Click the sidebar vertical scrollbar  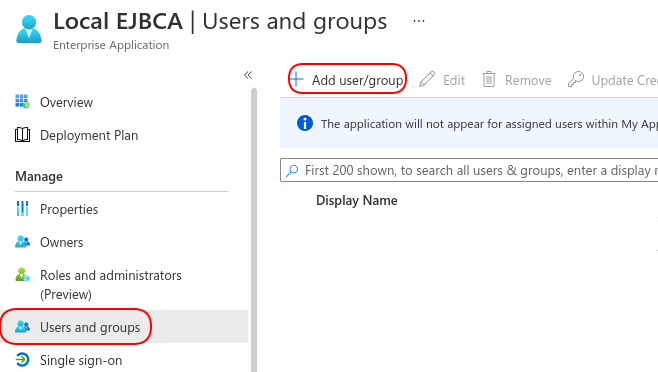tap(254, 230)
